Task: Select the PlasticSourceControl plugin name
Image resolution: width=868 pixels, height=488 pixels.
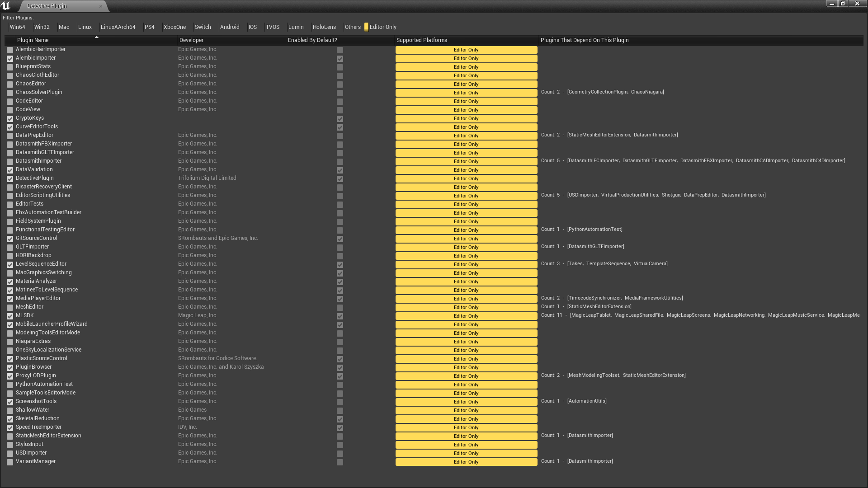Action: tap(41, 358)
